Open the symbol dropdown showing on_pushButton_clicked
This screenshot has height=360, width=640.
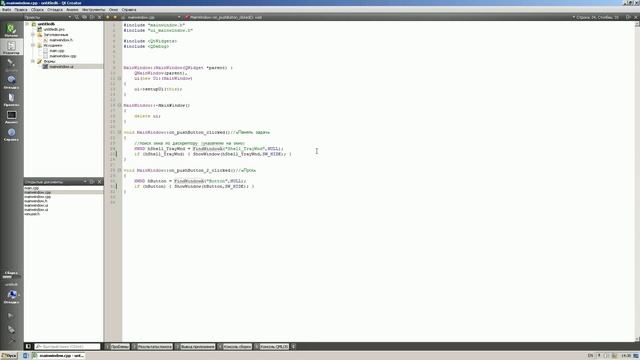224,17
